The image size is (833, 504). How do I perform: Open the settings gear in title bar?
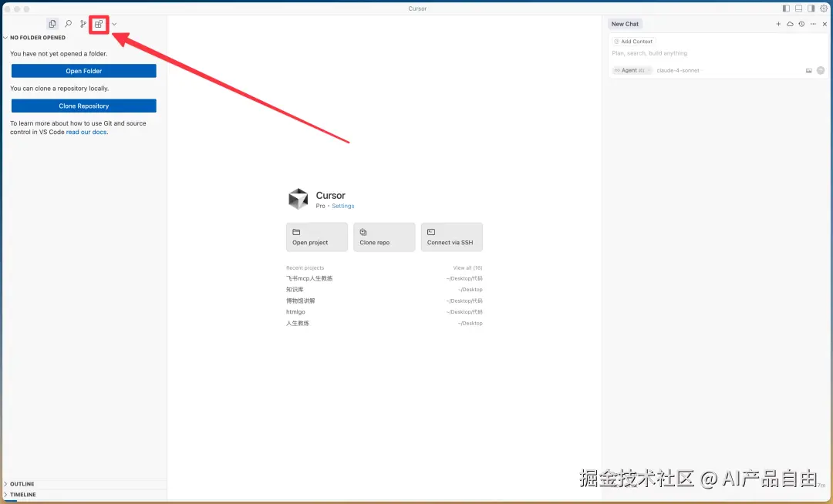pyautogui.click(x=824, y=8)
